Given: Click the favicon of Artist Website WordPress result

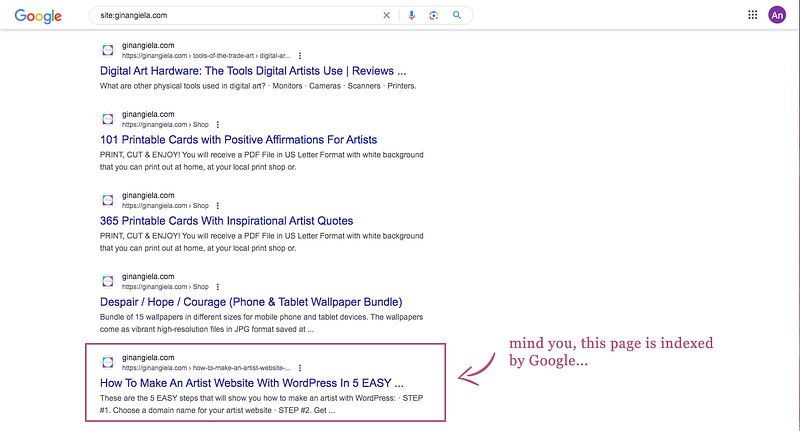Looking at the screenshot, I should click(108, 362).
